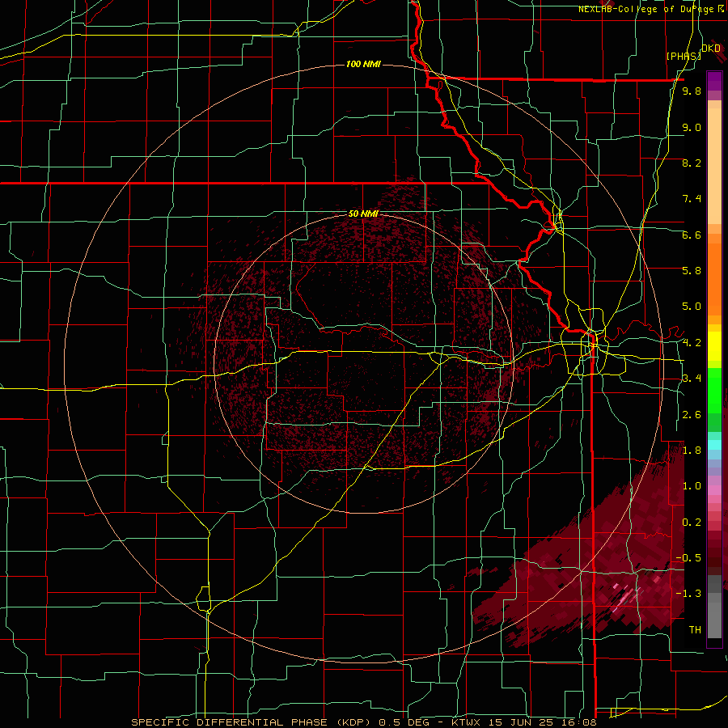
Task: Click the 50 NMI range ring label
Action: coord(363,214)
